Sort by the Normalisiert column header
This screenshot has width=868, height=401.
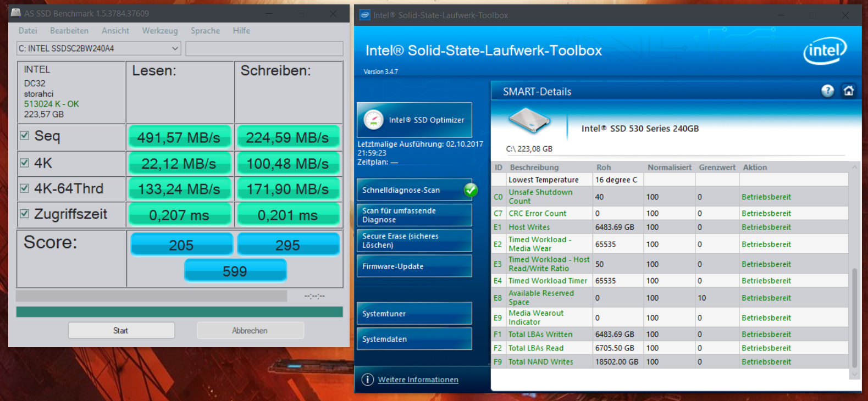pyautogui.click(x=670, y=167)
